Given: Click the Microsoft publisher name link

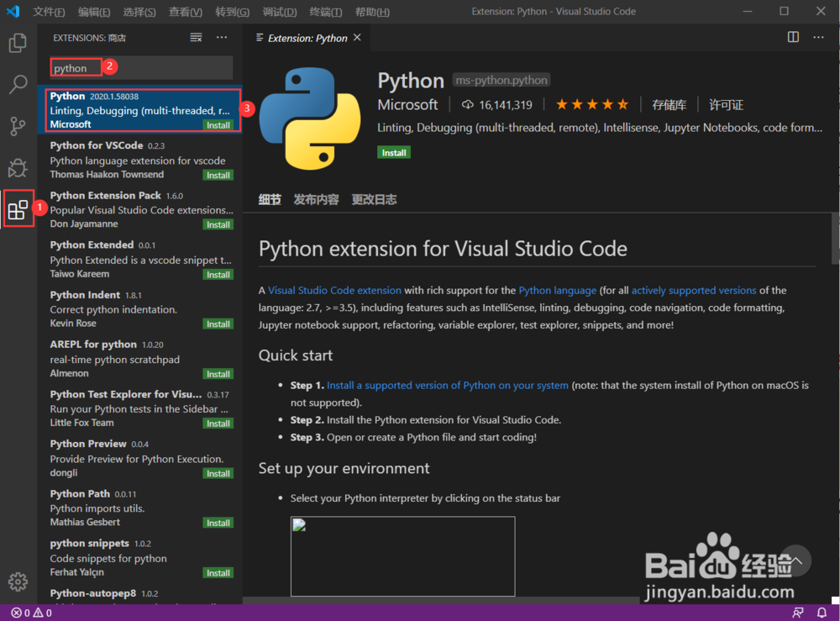Looking at the screenshot, I should (407, 104).
